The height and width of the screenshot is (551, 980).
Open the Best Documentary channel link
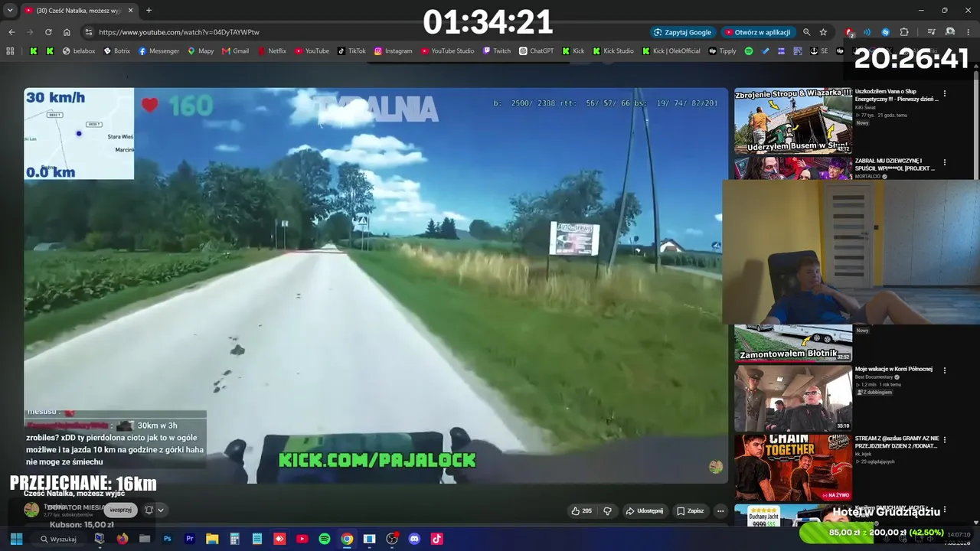click(875, 377)
